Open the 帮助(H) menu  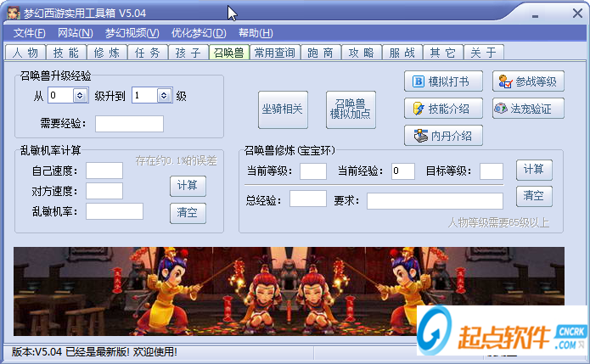coord(256,33)
